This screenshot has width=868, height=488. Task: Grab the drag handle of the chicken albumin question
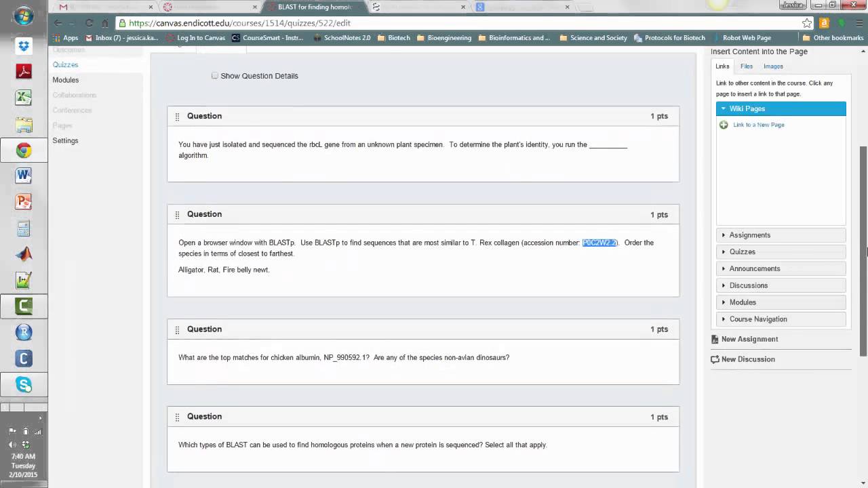click(x=177, y=329)
